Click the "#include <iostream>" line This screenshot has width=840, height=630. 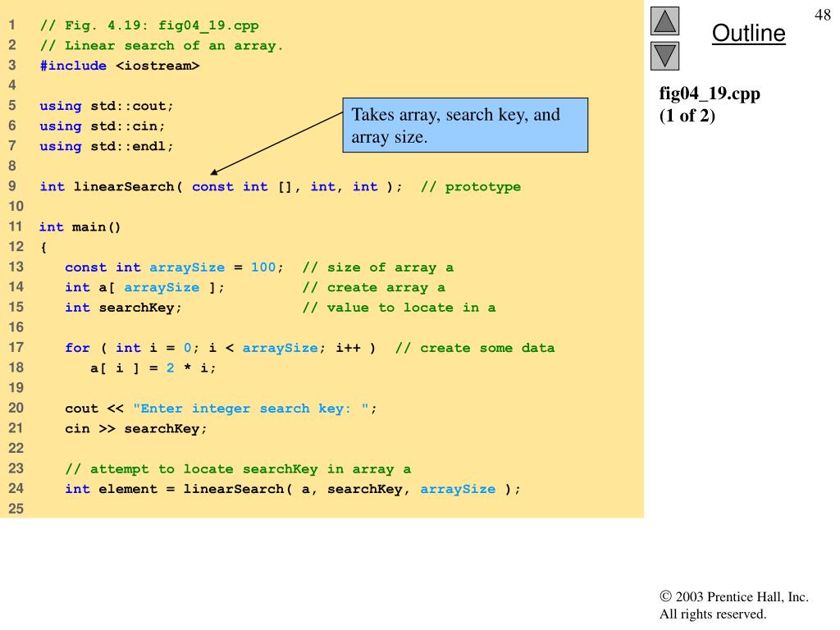pyautogui.click(x=120, y=66)
